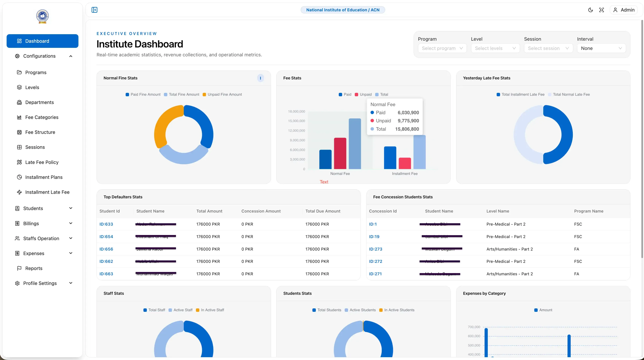Image resolution: width=644 pixels, height=360 pixels.
Task: Click the Reports flag icon
Action: pos(19,268)
